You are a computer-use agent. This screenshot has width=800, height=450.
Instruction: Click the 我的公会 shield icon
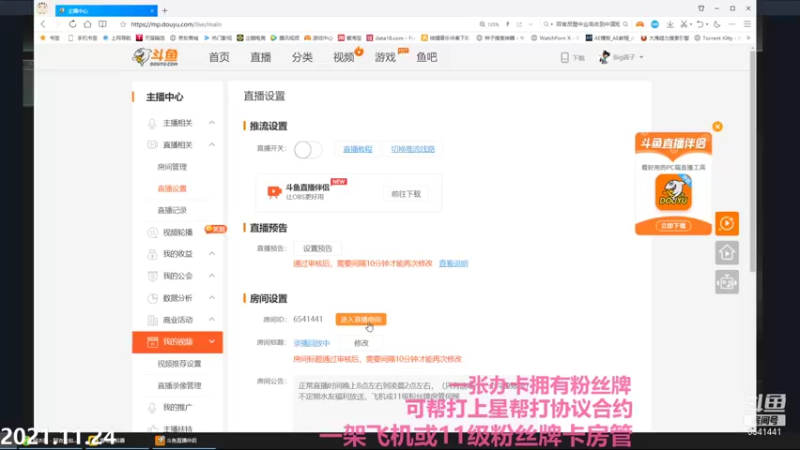(152, 276)
